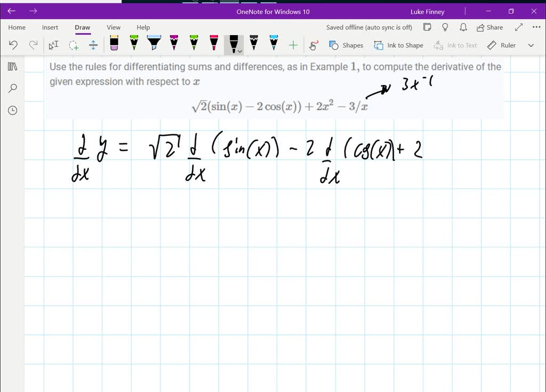This screenshot has height=392, width=546.
Task: Click the Ink Replay icon
Action: 314,45
